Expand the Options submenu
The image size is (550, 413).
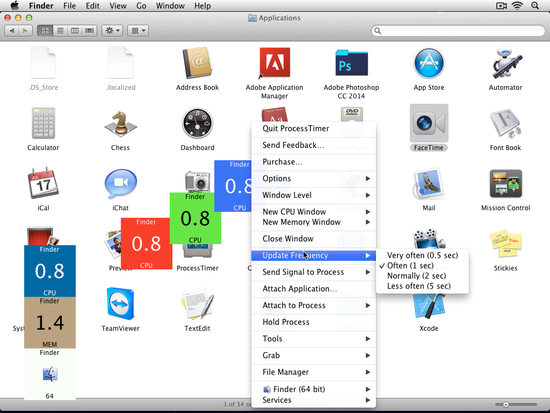314,178
